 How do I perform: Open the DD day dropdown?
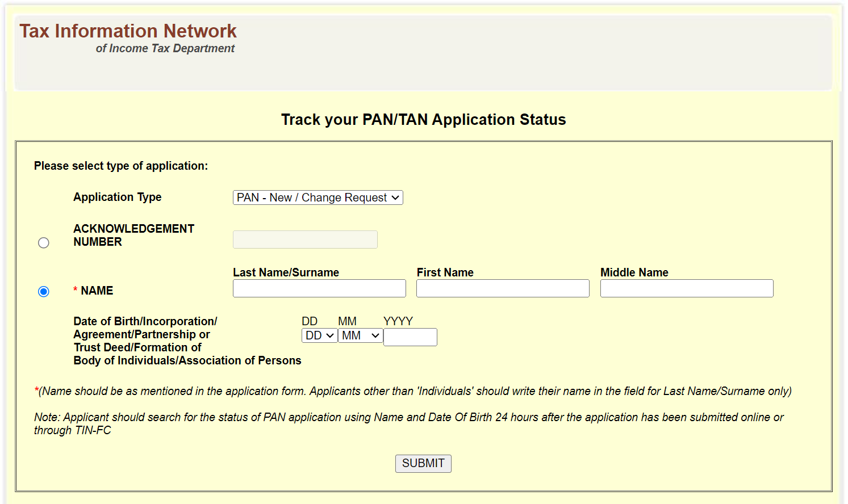tap(319, 335)
